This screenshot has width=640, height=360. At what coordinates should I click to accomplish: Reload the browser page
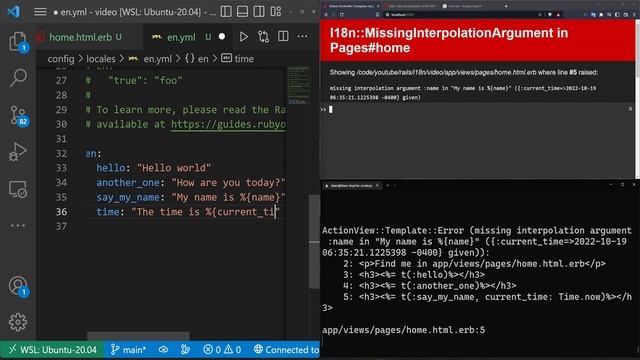[342, 15]
